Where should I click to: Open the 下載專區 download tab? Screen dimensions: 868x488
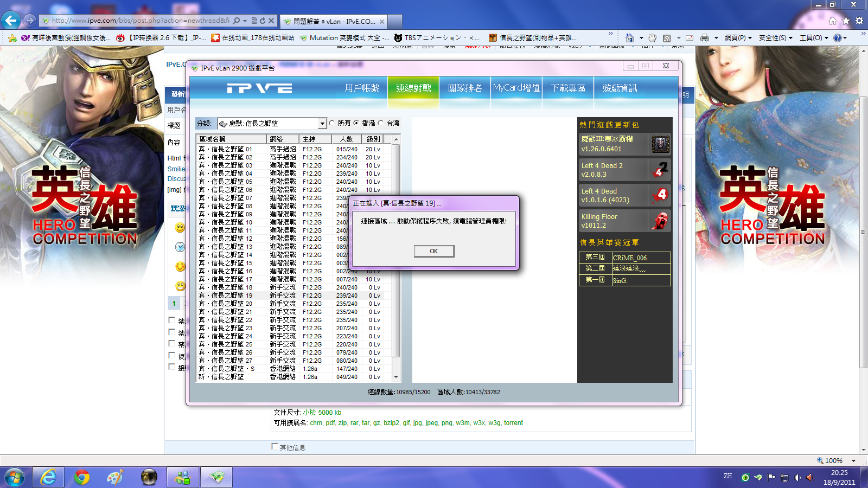click(x=568, y=88)
